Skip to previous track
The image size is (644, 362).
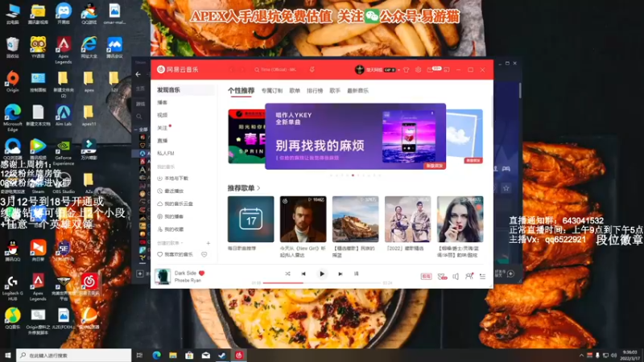pyautogui.click(x=303, y=274)
